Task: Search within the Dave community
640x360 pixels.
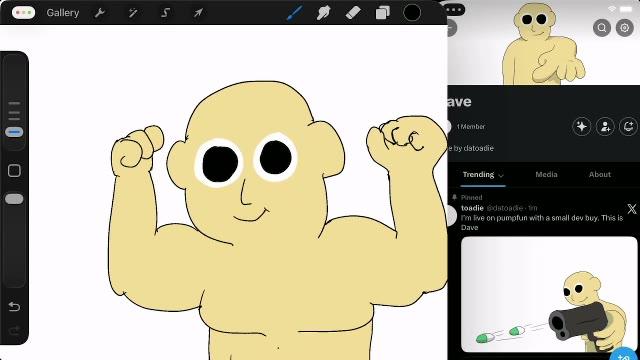Action: (x=602, y=28)
